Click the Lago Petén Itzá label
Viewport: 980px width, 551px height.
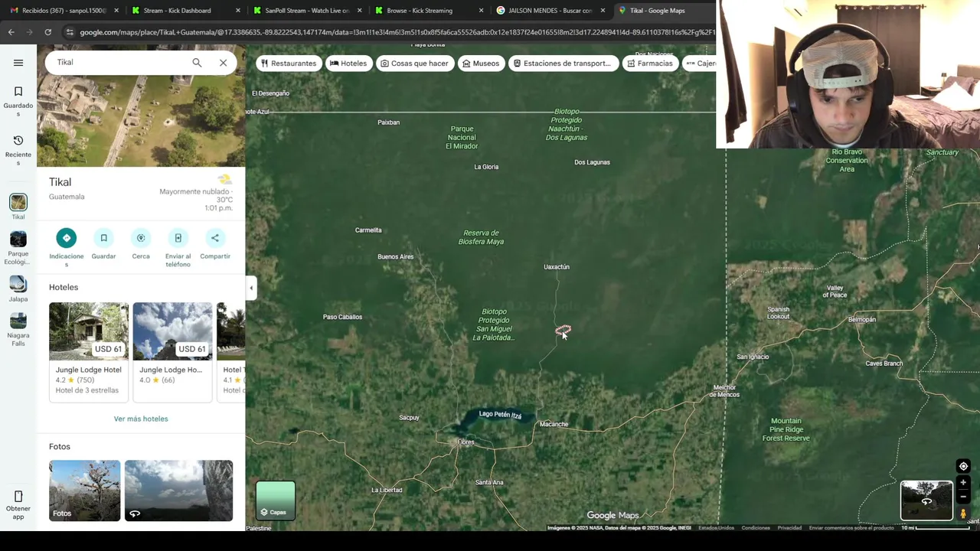tap(500, 414)
